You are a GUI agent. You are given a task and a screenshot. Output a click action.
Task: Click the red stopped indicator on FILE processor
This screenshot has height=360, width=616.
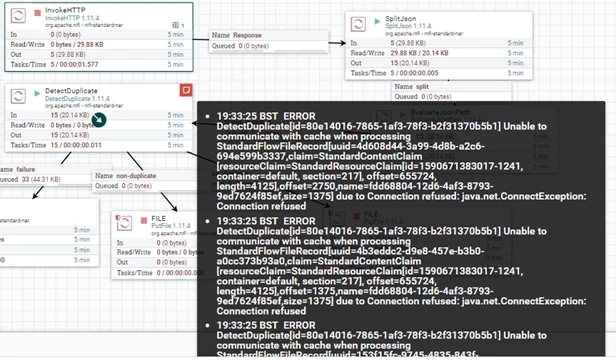pyautogui.click(x=144, y=220)
